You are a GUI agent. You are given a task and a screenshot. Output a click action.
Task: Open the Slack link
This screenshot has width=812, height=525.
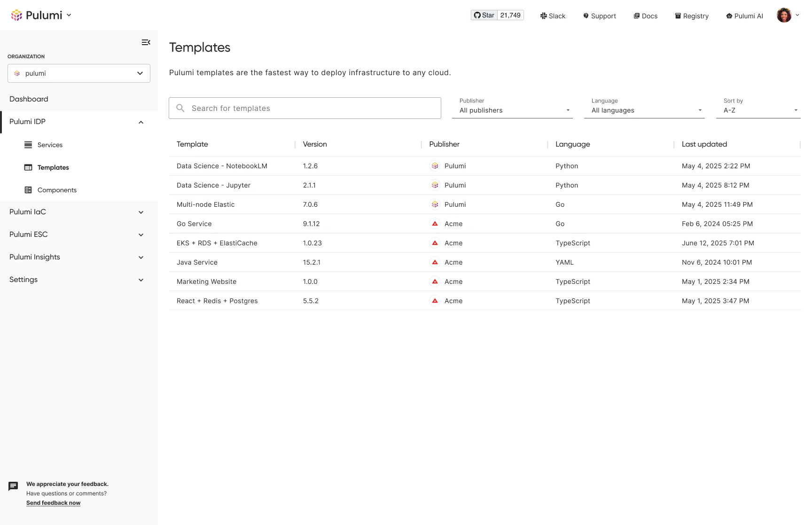click(553, 16)
